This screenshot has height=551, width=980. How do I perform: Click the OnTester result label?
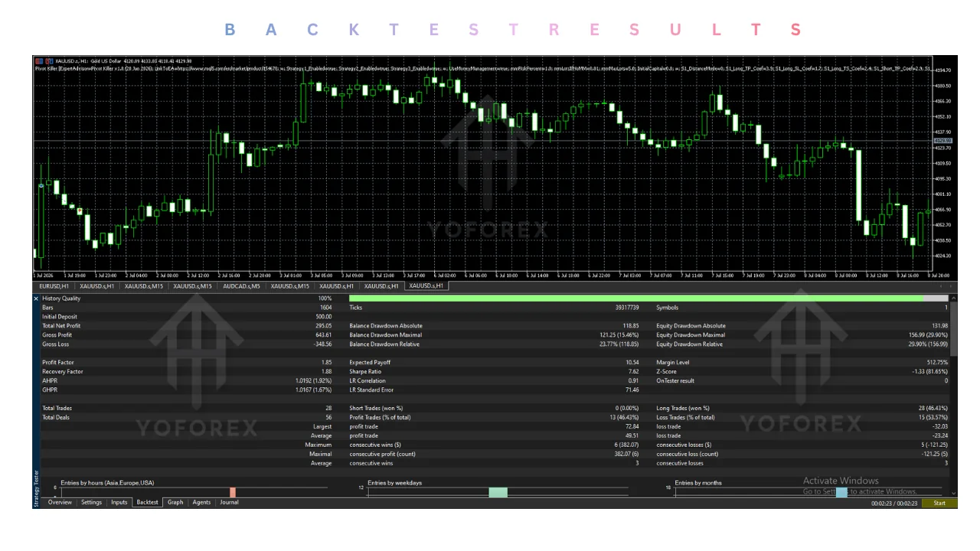click(x=675, y=381)
